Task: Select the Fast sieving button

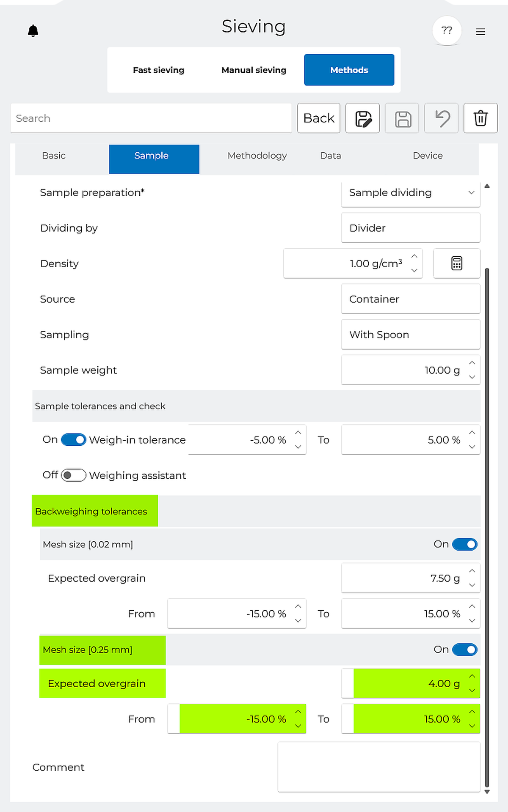Action: tap(159, 70)
